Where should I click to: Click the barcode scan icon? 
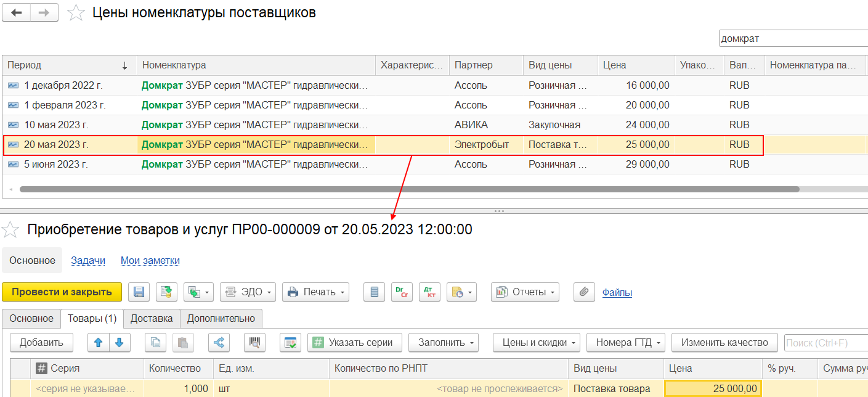tap(253, 343)
